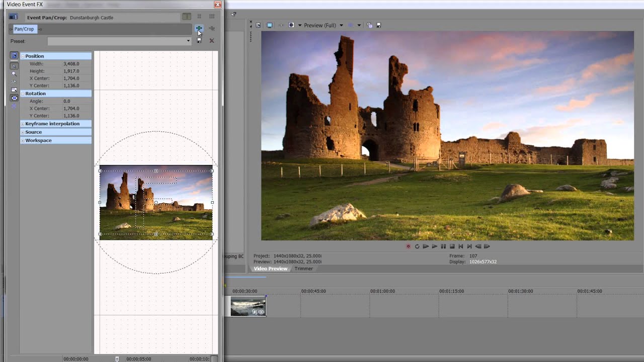The width and height of the screenshot is (644, 362).
Task: Select the ocean clip thumbnail on the timeline
Action: tap(248, 306)
